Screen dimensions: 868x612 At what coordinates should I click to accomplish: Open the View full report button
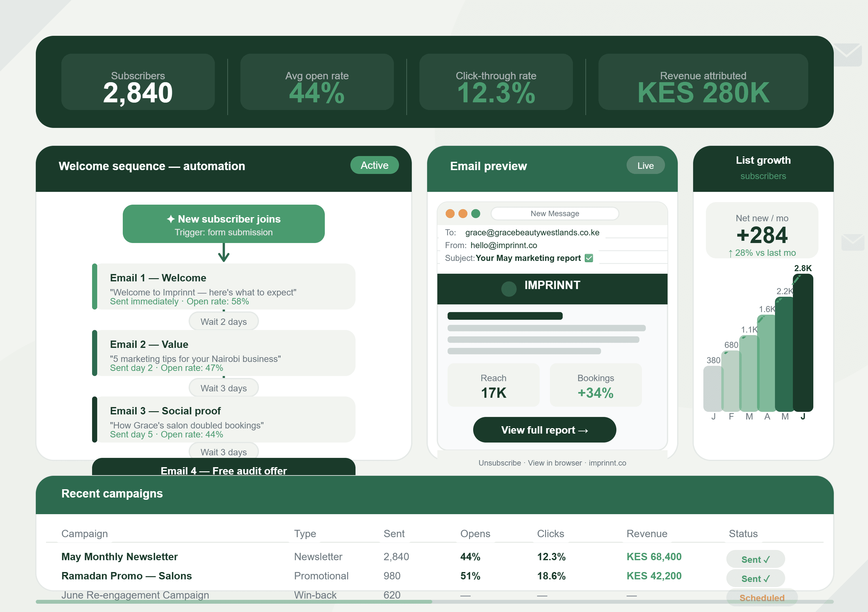pos(544,430)
